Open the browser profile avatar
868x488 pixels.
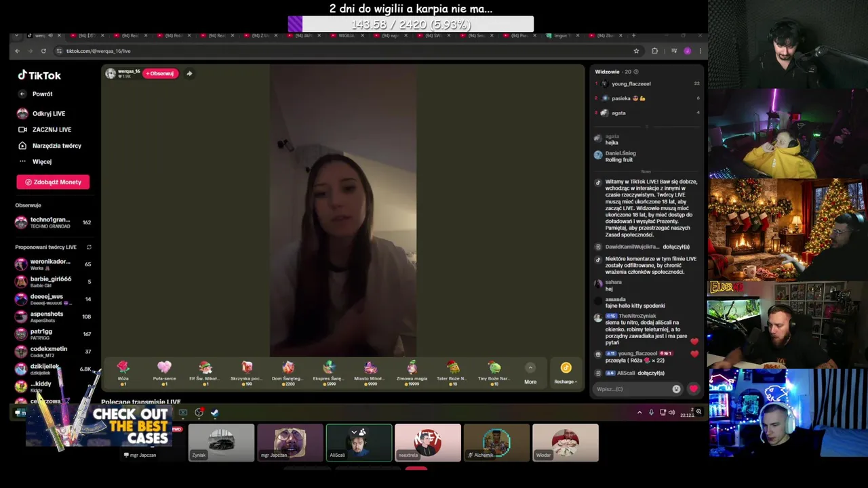click(x=687, y=51)
